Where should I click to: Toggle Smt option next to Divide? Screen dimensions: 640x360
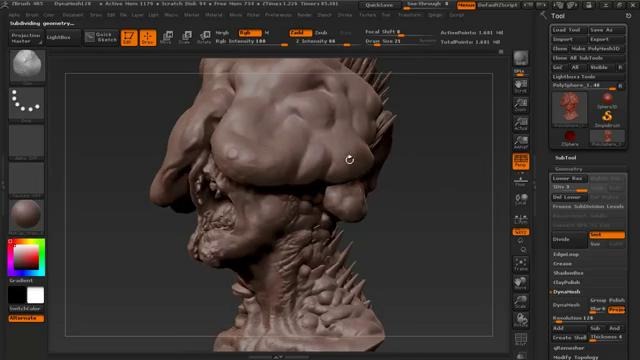tap(607, 235)
